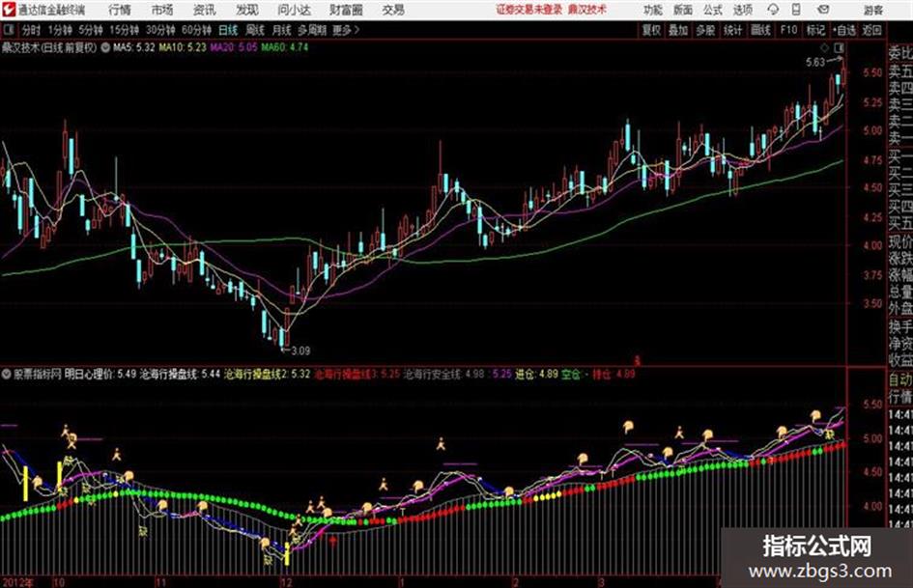Open the 公式 menu
Viewport: 913px width, 588px height.
click(713, 10)
